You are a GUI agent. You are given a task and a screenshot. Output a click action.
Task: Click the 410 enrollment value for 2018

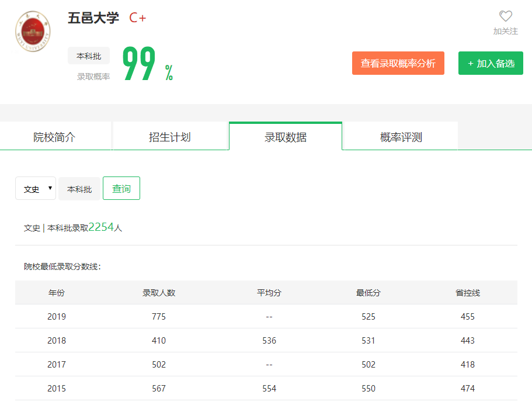[x=159, y=340]
